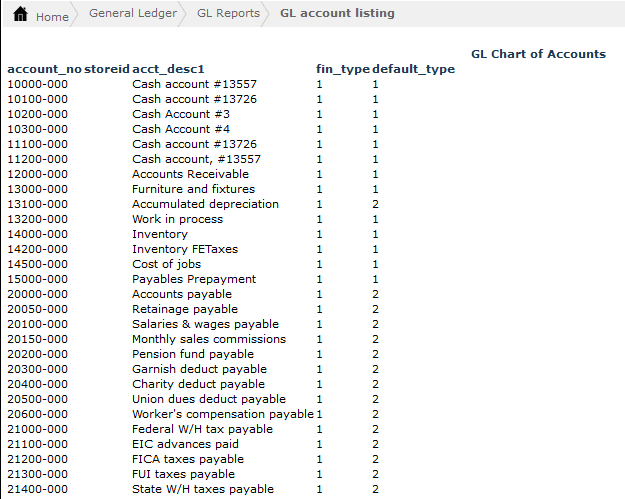This screenshot has height=499, width=625.
Task: Select Accounts payable description
Action: (x=181, y=294)
